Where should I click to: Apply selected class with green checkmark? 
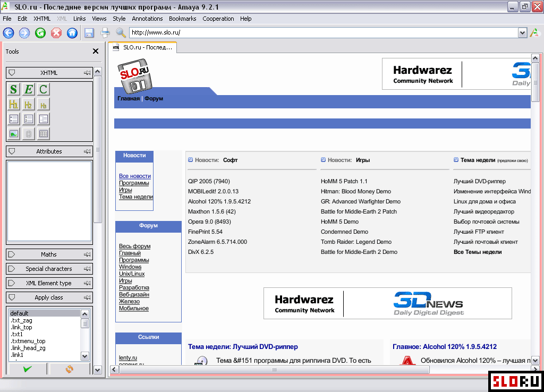tap(28, 369)
